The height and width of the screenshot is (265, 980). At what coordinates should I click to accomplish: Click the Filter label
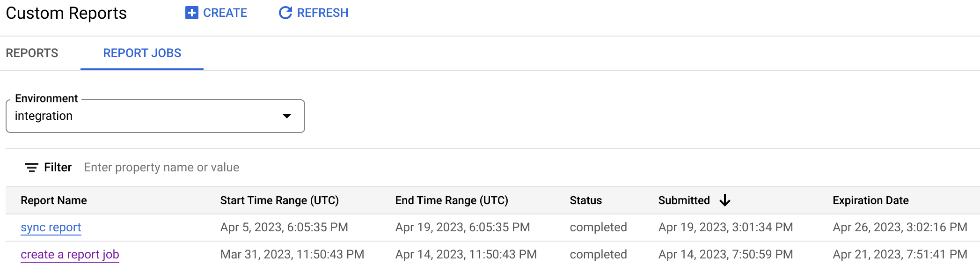click(x=58, y=168)
